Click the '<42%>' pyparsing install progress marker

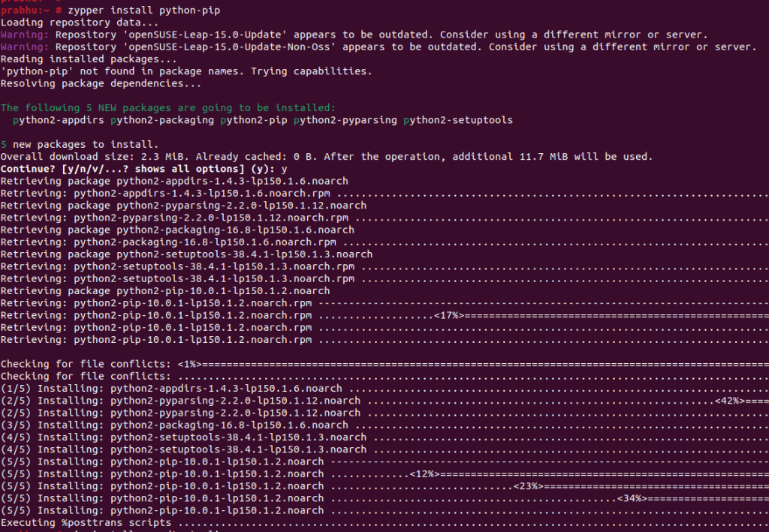[730, 401]
